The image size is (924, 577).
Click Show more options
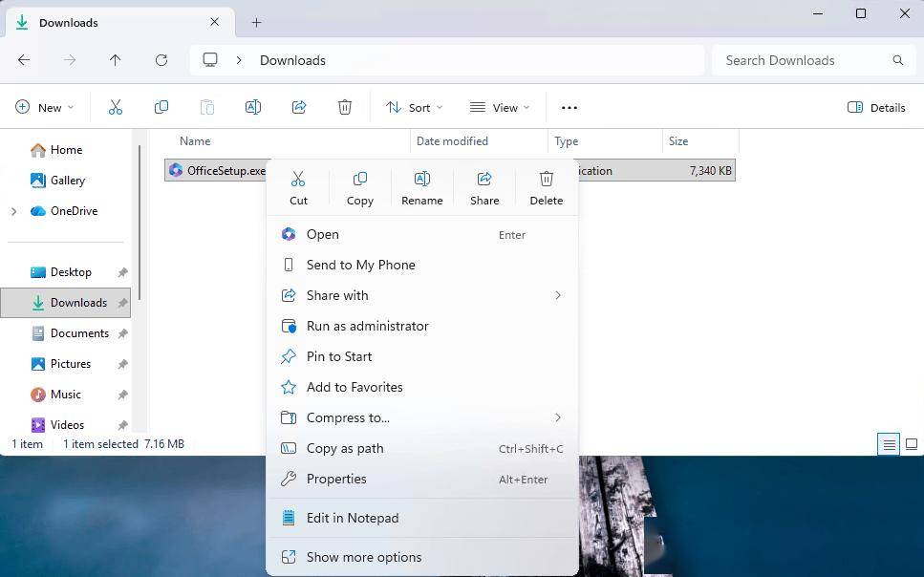[x=363, y=557]
